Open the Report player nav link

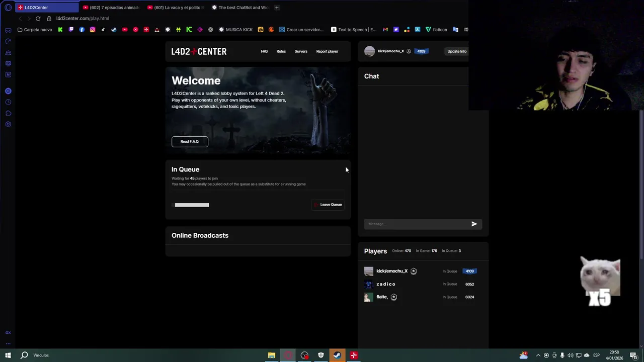[x=327, y=51]
